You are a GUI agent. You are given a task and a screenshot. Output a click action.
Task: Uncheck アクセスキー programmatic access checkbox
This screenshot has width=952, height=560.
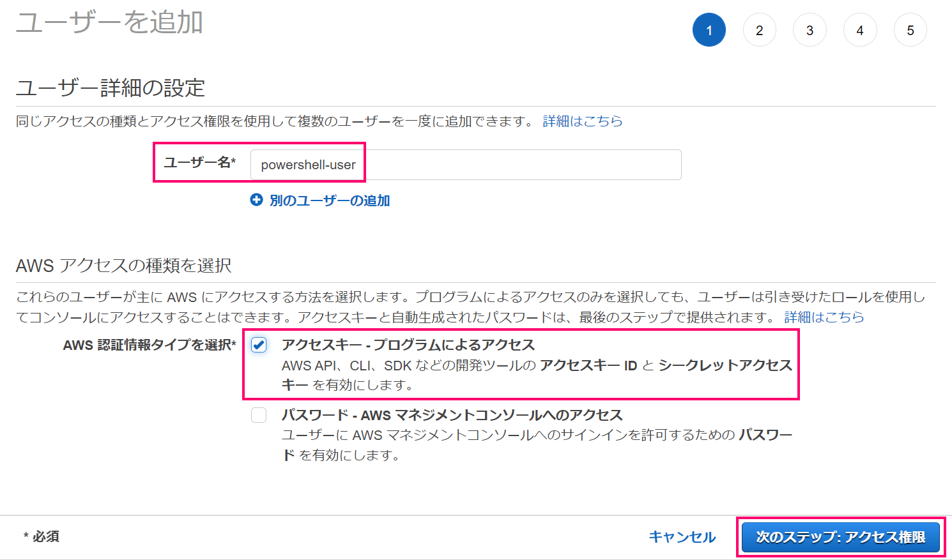pos(259,345)
